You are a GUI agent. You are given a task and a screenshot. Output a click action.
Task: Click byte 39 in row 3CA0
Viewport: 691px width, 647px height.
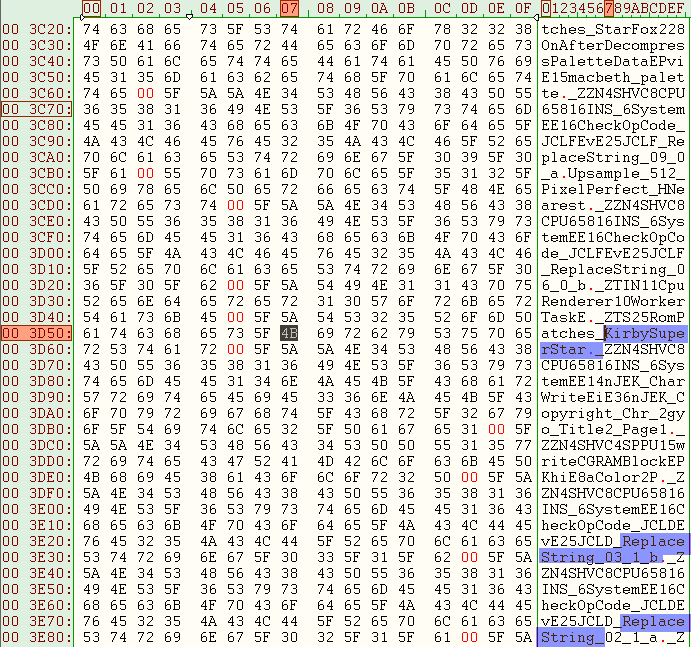[469, 157]
